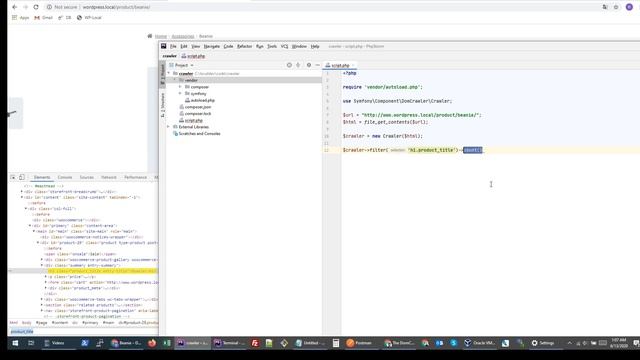Hide the Project tool window
The image size is (640, 360).
click(318, 65)
